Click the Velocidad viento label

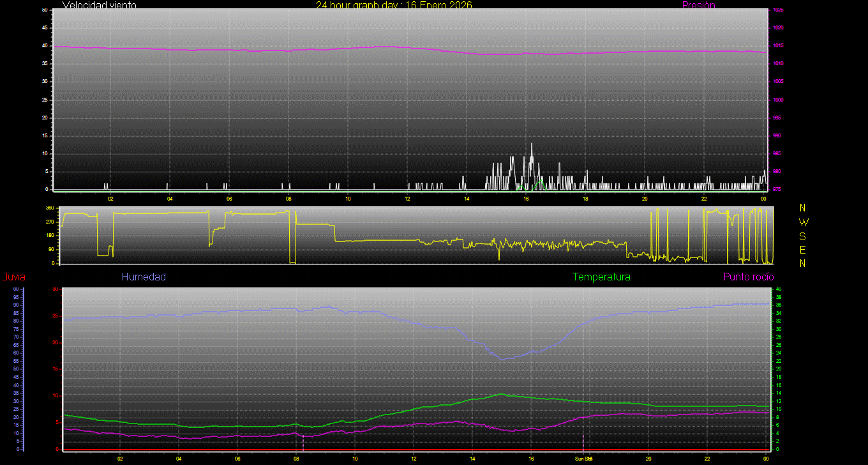click(x=100, y=5)
